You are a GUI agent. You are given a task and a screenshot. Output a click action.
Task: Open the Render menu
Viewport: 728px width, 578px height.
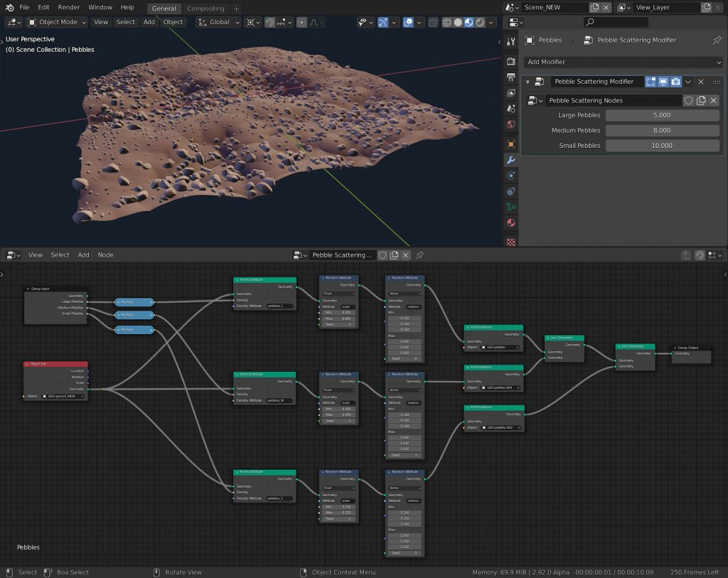[69, 7]
